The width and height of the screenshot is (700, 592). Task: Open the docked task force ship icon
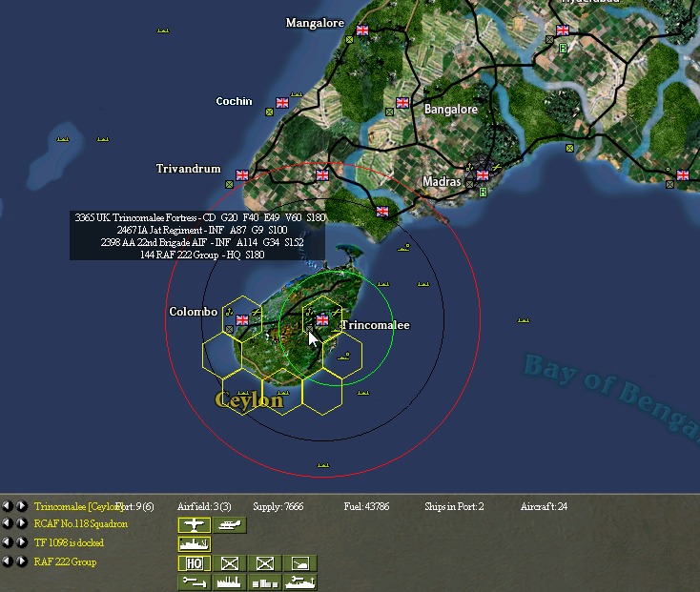point(195,543)
